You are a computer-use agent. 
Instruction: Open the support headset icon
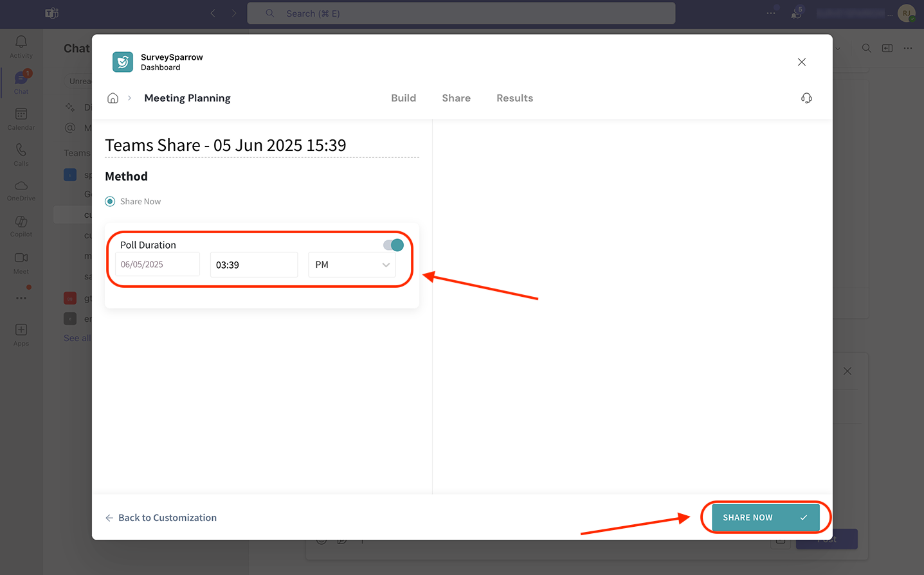(x=806, y=98)
